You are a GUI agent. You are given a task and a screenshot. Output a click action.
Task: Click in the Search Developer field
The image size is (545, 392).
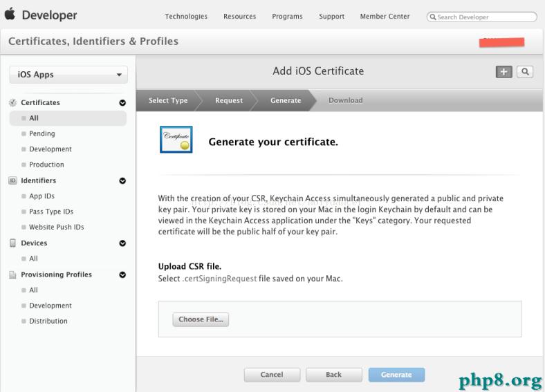pos(482,17)
